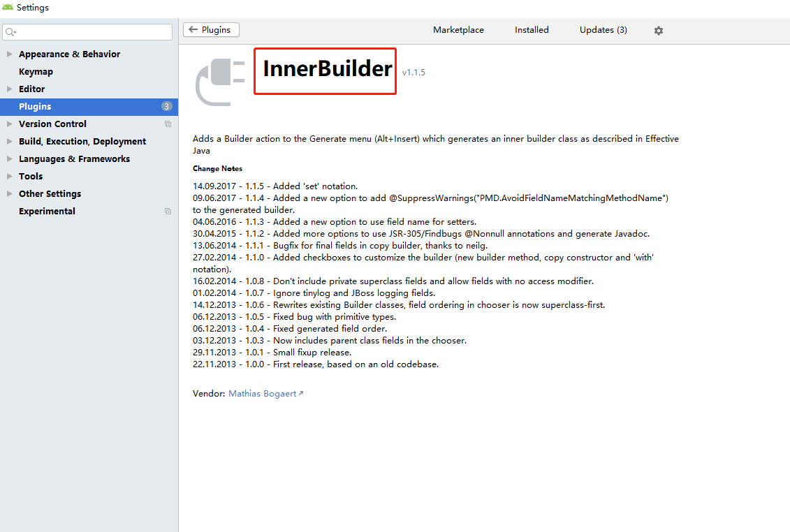Viewport: 790px width, 532px height.
Task: Click the 22.11.2013 - 1.0.0 First release note
Action: coord(316,364)
